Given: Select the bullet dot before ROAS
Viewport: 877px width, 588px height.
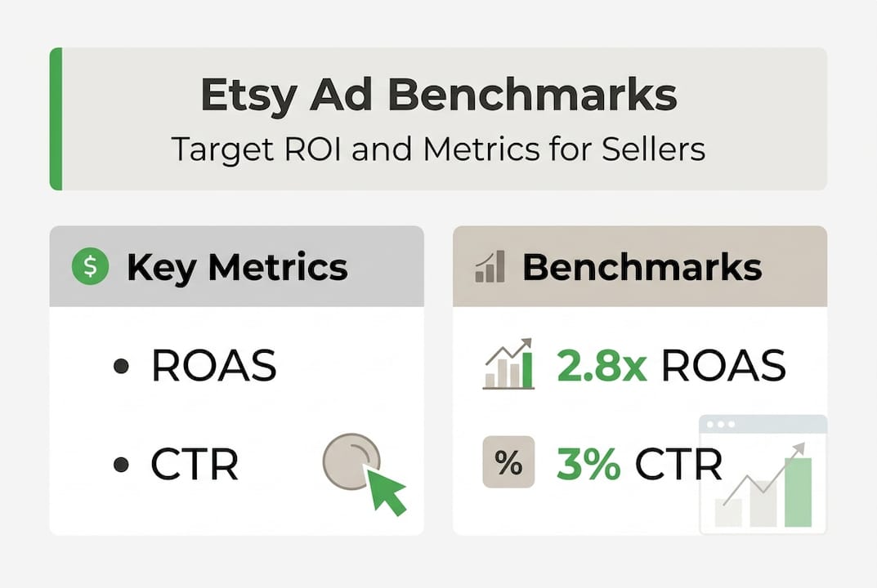Looking at the screenshot, I should pos(121,367).
